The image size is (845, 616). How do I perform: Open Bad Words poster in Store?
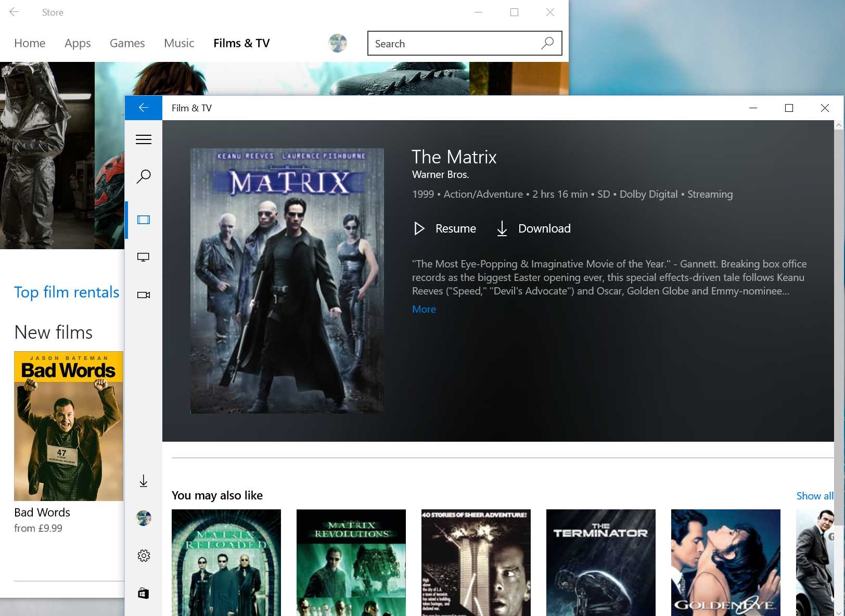point(69,426)
